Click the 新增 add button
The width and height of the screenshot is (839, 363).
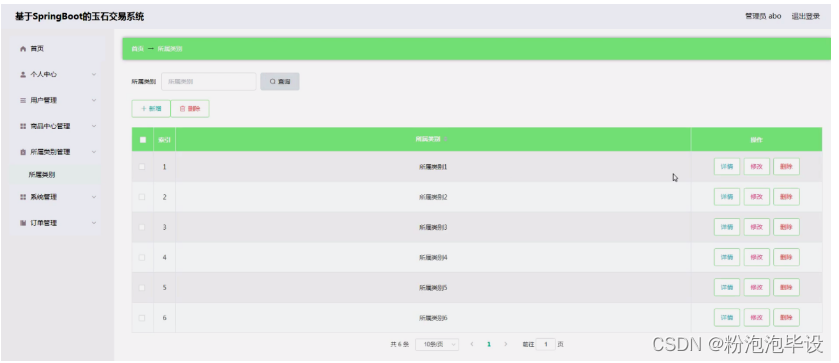[x=151, y=108]
